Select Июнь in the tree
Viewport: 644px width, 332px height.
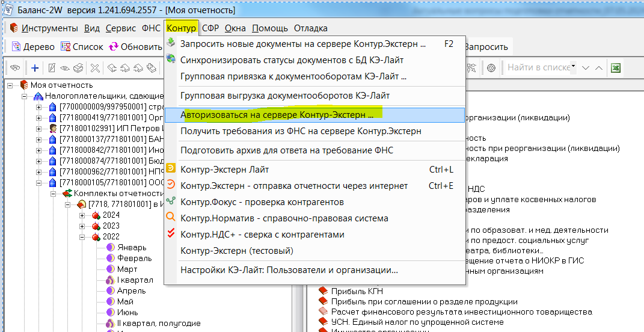click(x=127, y=312)
